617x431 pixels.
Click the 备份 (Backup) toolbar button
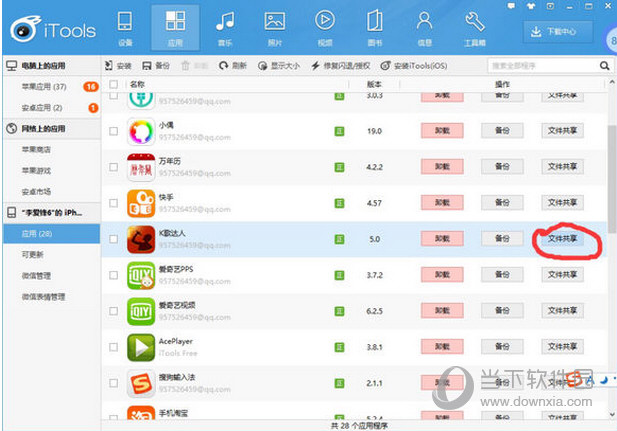pyautogui.click(x=156, y=66)
